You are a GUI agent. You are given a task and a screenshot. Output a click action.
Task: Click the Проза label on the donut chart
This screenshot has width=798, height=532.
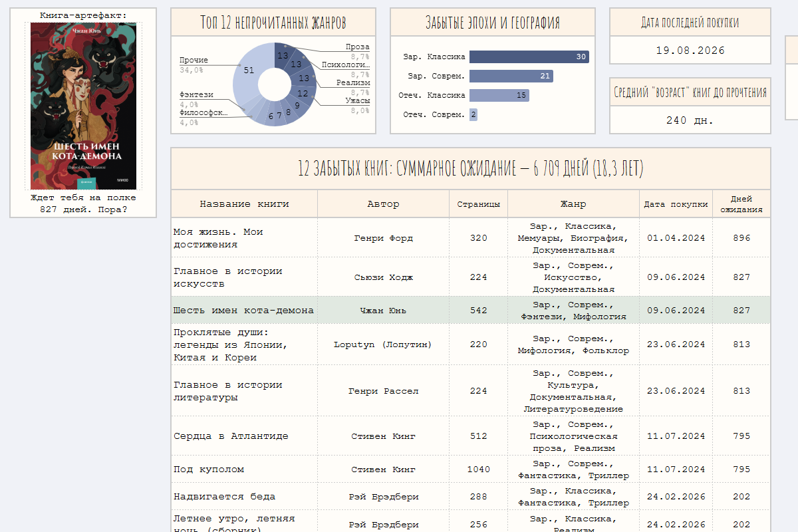coord(358,47)
